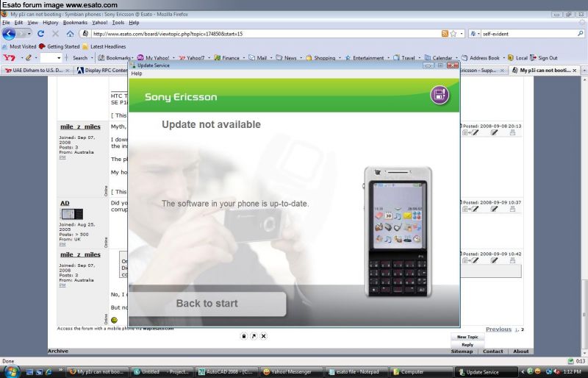Click the Most Visited bookmark
588x378 pixels.
point(20,46)
